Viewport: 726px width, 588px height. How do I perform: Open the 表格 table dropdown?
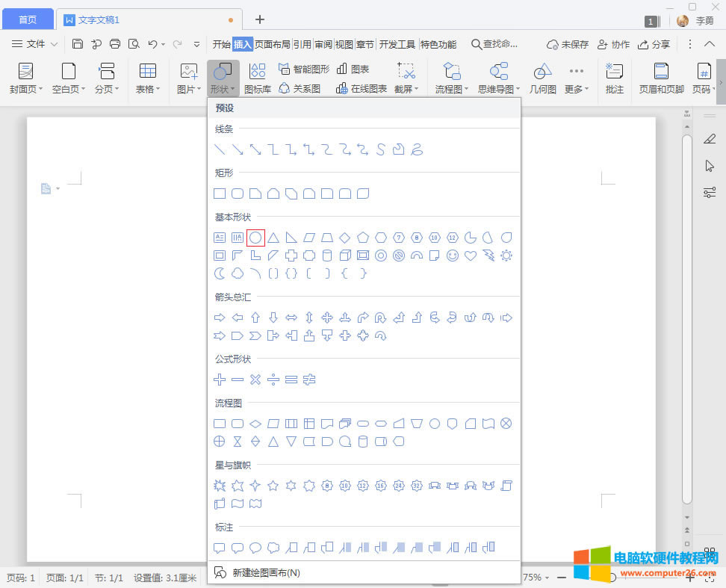pos(148,78)
